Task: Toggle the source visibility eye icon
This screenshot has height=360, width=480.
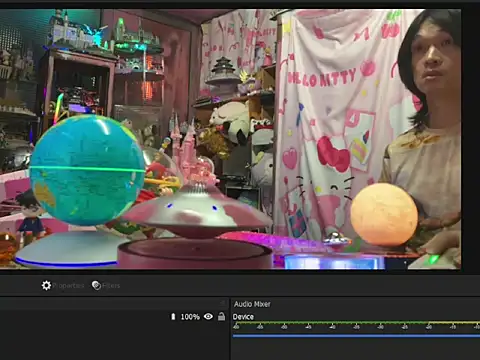Action: pyautogui.click(x=208, y=316)
